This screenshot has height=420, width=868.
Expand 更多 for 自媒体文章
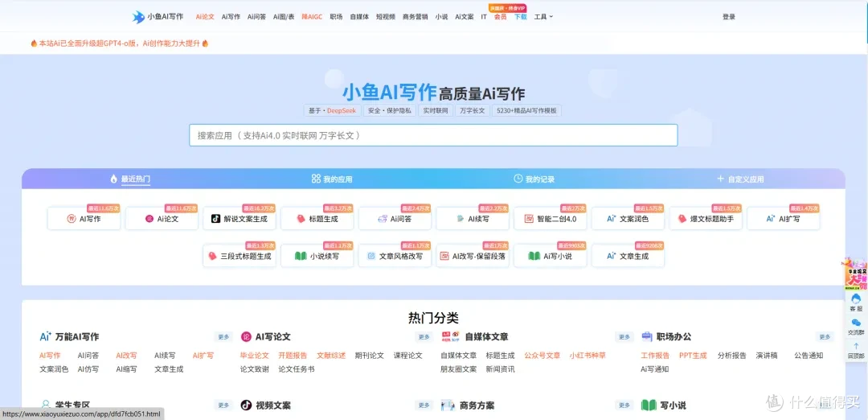[624, 337]
